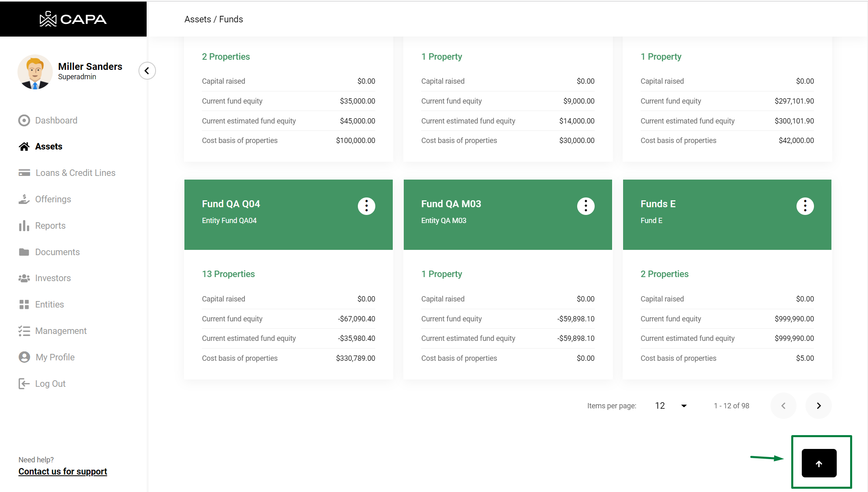Open Entities grid icon
The width and height of the screenshot is (868, 492).
coord(24,304)
